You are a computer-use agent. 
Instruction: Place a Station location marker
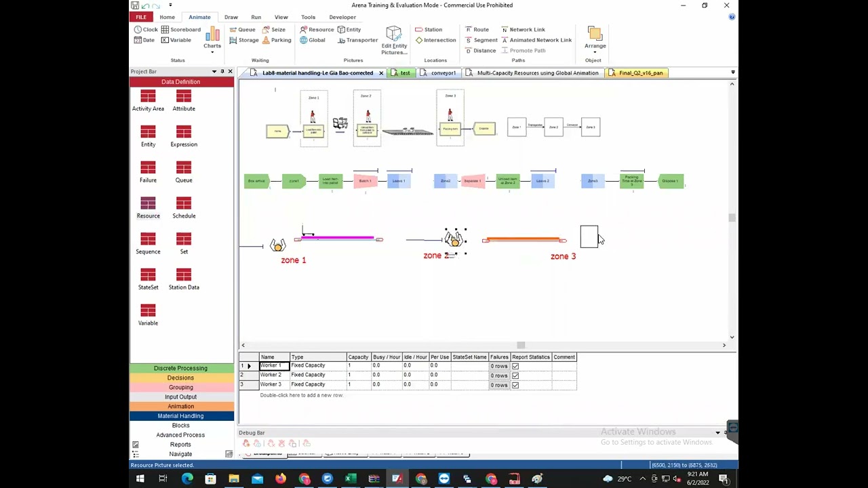(x=429, y=30)
